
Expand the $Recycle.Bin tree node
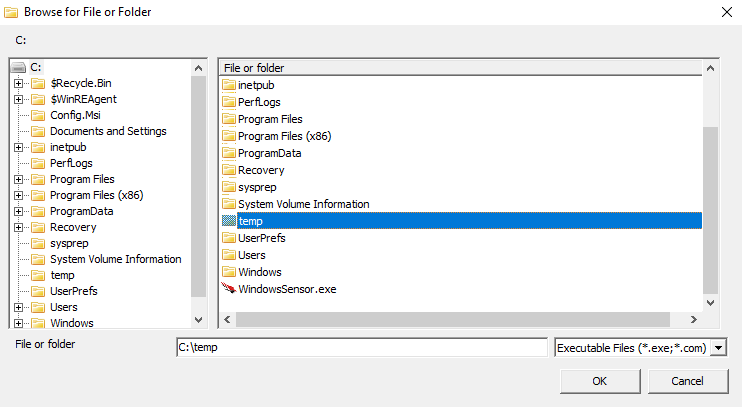pos(18,83)
